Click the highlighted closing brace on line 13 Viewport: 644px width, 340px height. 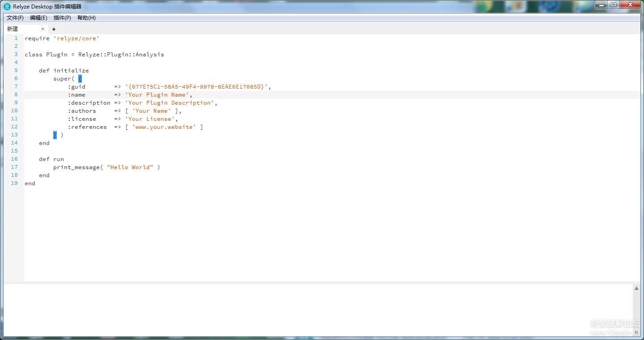coord(55,135)
